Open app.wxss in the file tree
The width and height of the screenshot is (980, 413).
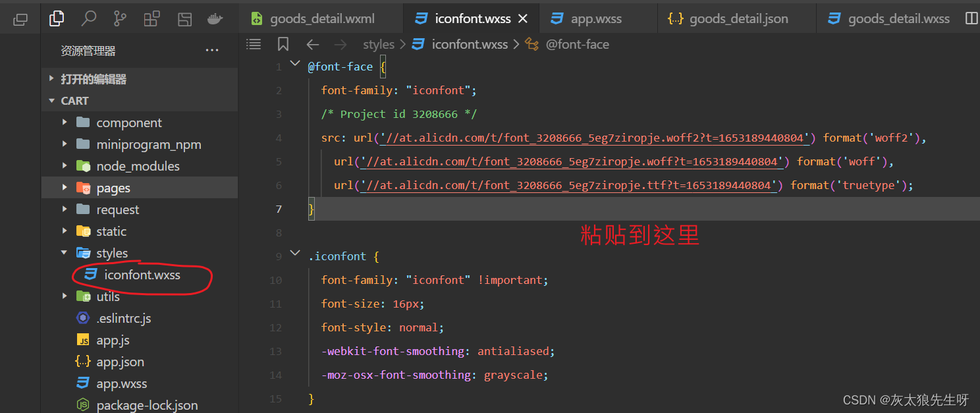140,383
